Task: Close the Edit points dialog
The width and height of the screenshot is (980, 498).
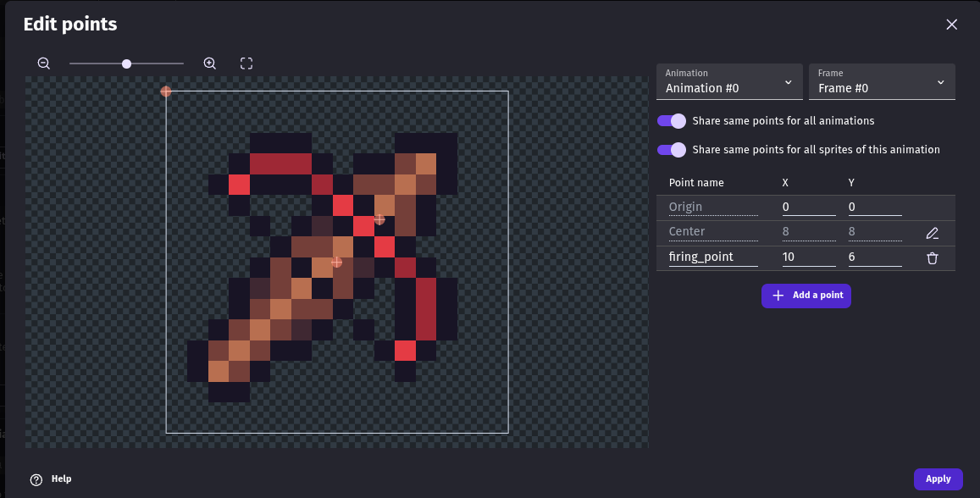Action: tap(951, 25)
